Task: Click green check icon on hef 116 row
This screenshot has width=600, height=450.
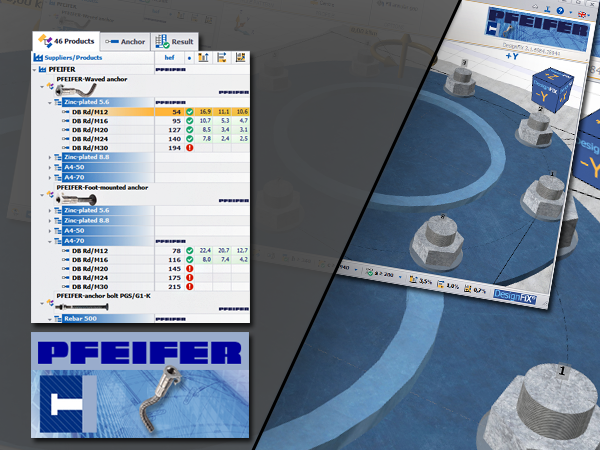Action: click(x=189, y=260)
